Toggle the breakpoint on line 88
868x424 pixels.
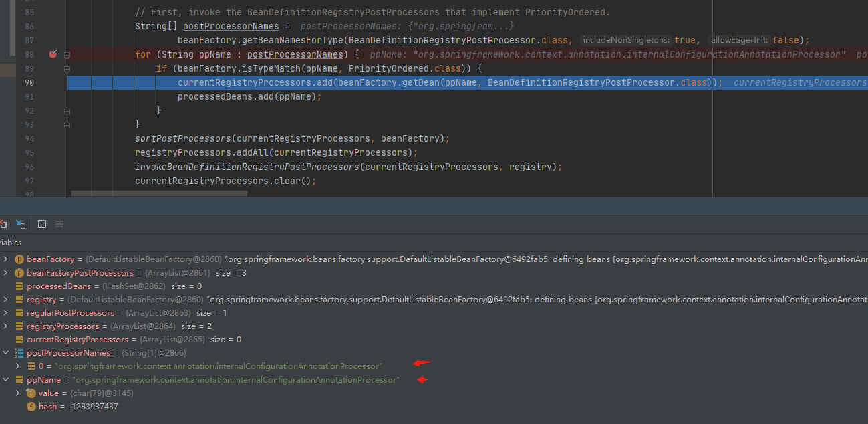[x=53, y=54]
